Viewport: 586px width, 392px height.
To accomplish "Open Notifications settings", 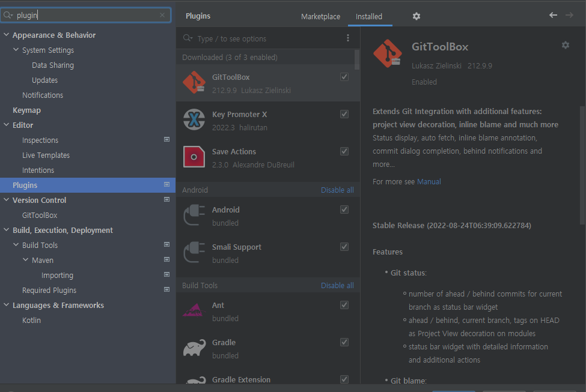I will 43,95.
